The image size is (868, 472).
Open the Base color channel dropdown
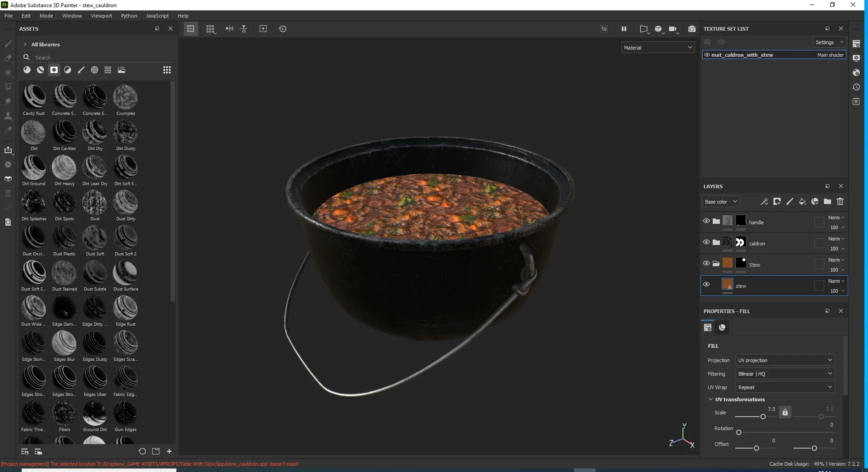click(721, 202)
